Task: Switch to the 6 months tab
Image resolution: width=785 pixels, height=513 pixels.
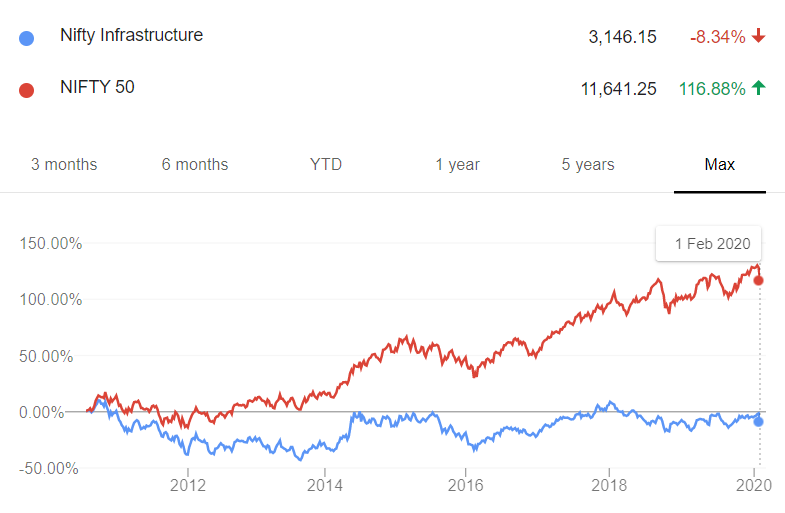Action: [195, 164]
